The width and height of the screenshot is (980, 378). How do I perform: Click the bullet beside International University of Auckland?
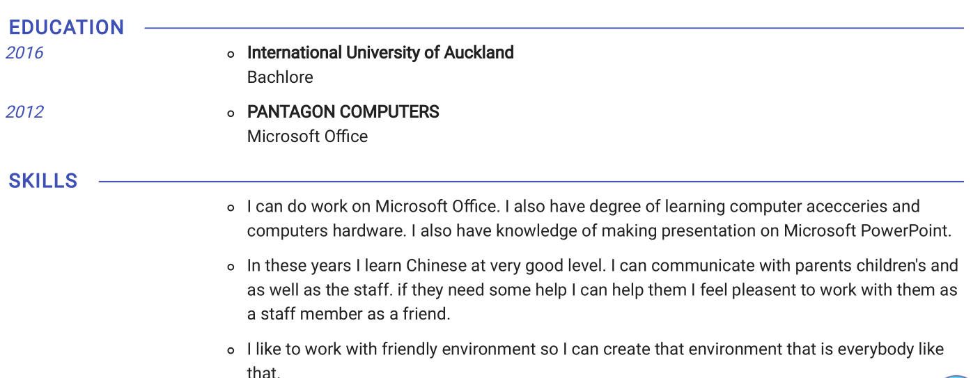(231, 54)
